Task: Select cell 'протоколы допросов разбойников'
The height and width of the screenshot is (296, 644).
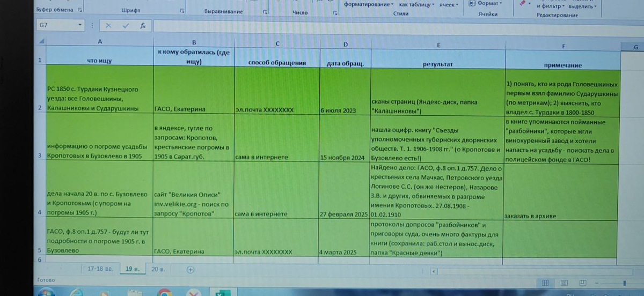Action: point(436,239)
